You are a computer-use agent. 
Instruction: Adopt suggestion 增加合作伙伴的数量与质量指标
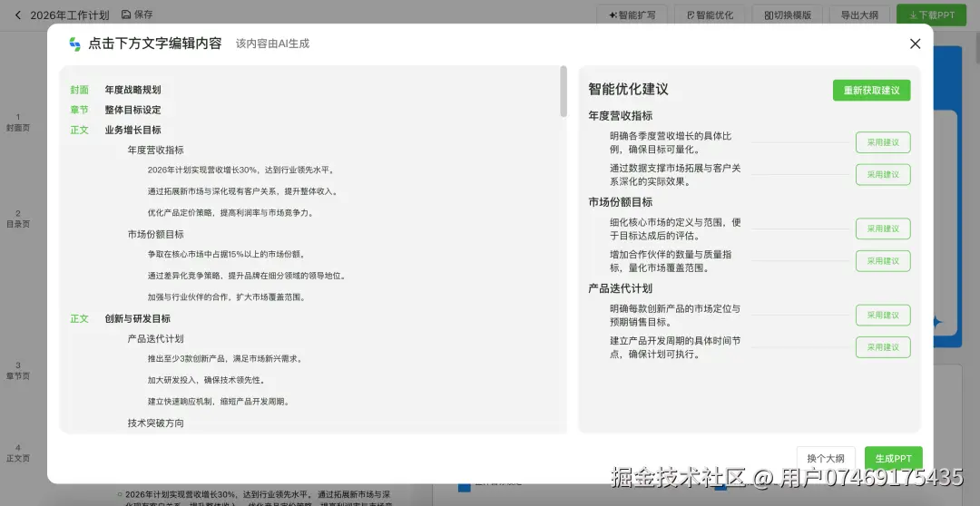tap(883, 261)
